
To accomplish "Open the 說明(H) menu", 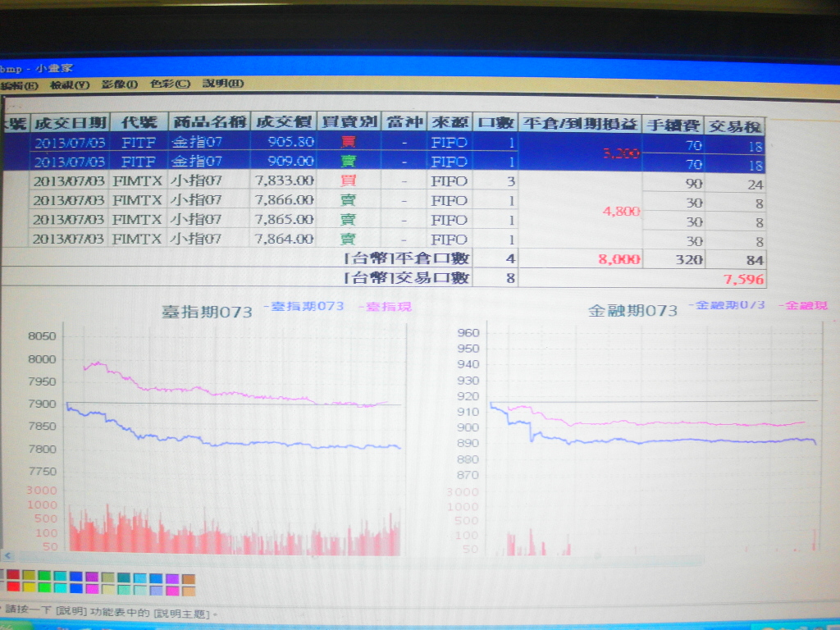I will [x=223, y=83].
